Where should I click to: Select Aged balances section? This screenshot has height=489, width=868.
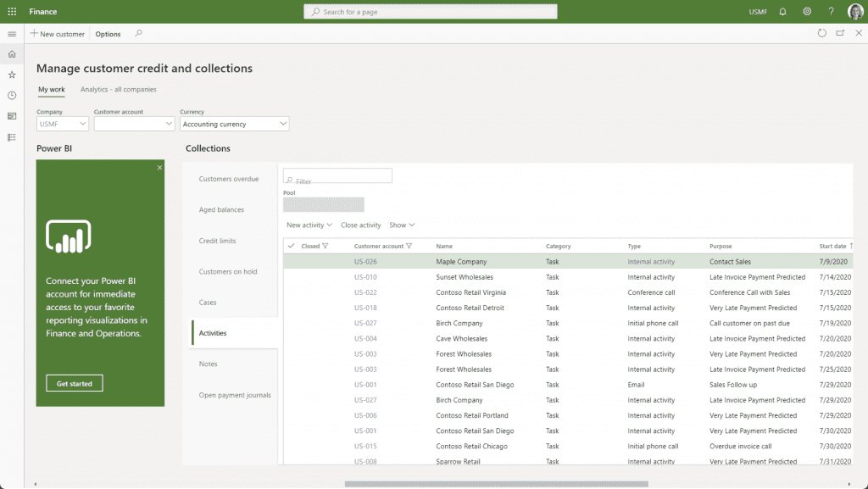[221, 209]
